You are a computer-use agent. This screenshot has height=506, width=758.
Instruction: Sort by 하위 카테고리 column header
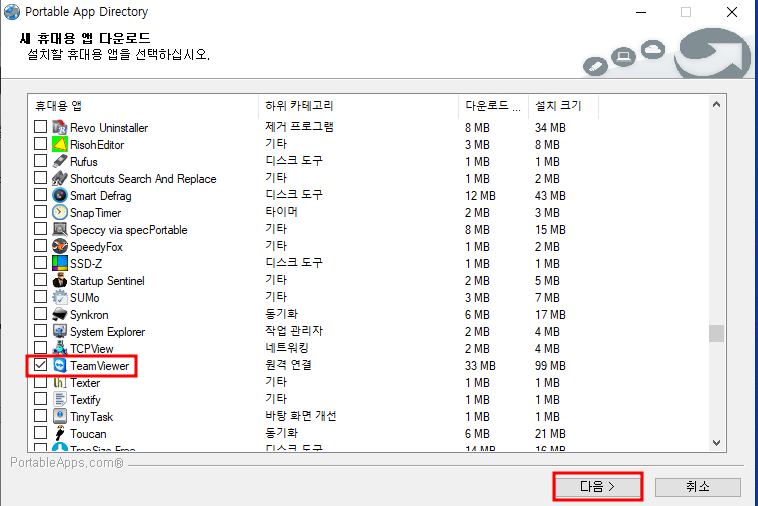[x=358, y=106]
